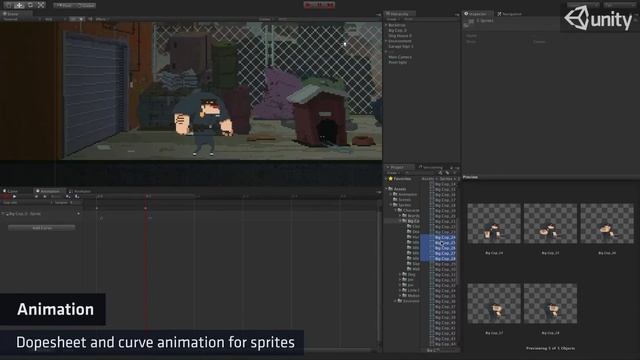Viewport: 640px width, 360px height.
Task: Expand the Backdrop object in Hierarchy
Action: [x=386, y=25]
